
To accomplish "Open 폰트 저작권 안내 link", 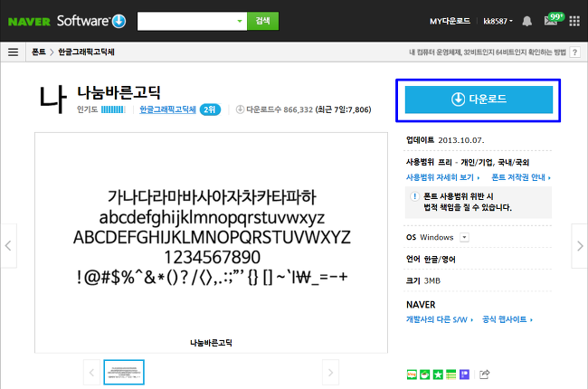I will click(x=521, y=177).
